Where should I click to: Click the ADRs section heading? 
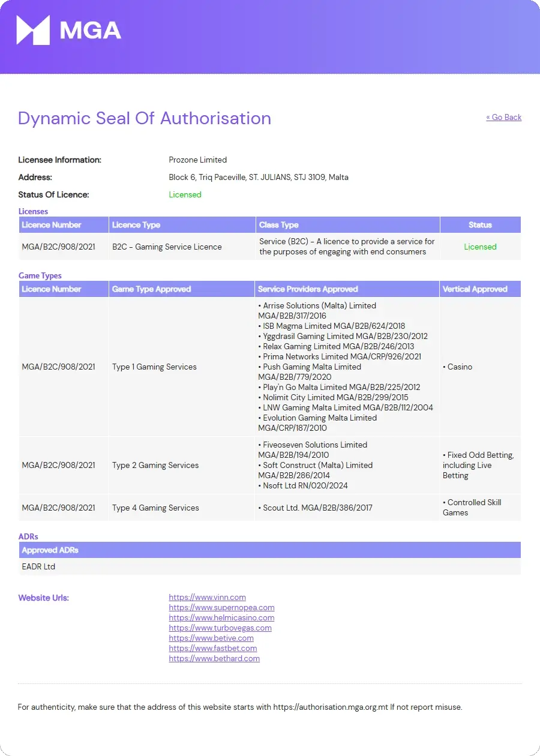click(28, 536)
